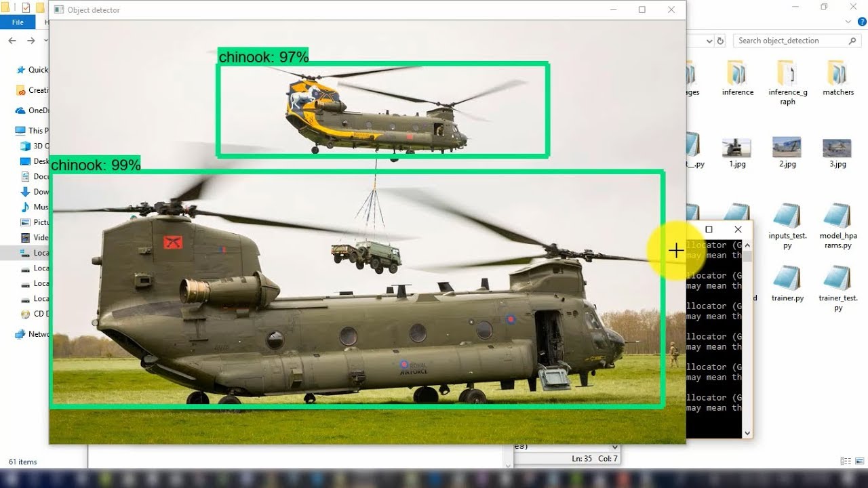Image resolution: width=868 pixels, height=488 pixels.
Task: Select the trainer_test.py file
Action: click(838, 279)
